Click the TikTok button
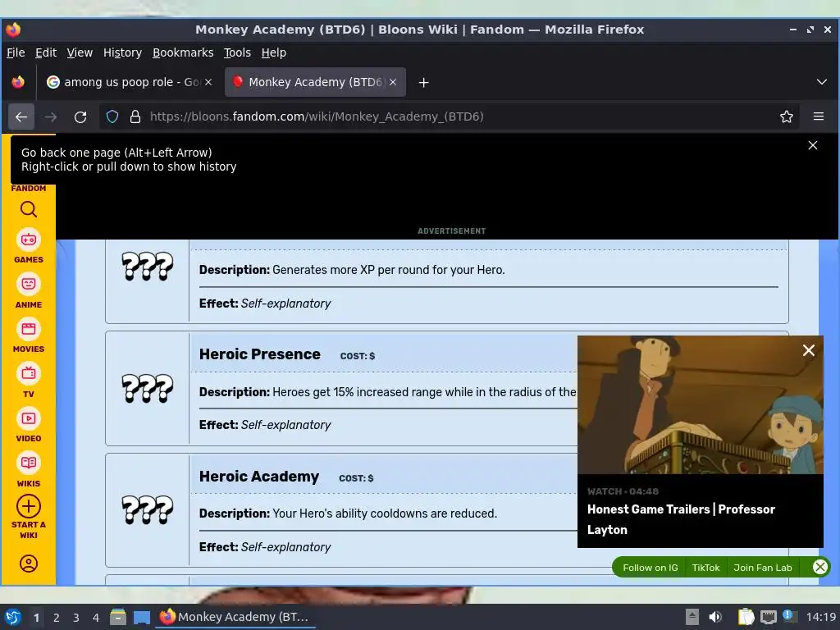 pos(705,568)
